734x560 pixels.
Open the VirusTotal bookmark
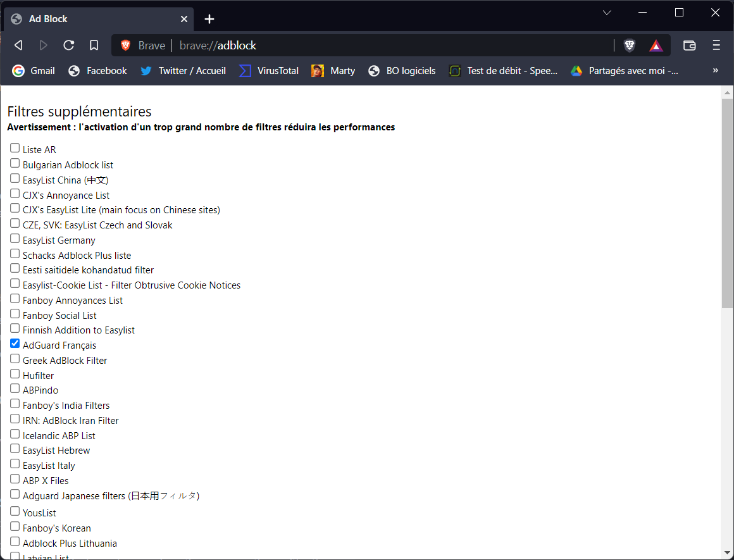(x=269, y=71)
